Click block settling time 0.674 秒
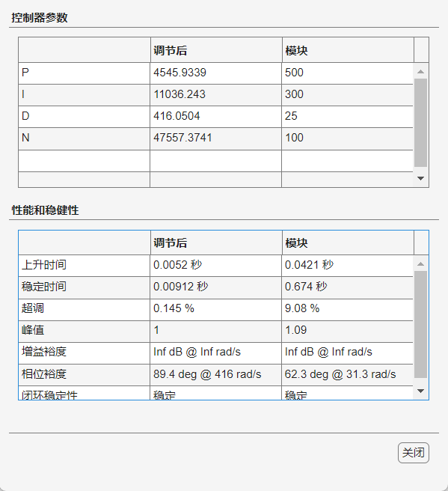448x491 pixels. pyautogui.click(x=306, y=287)
